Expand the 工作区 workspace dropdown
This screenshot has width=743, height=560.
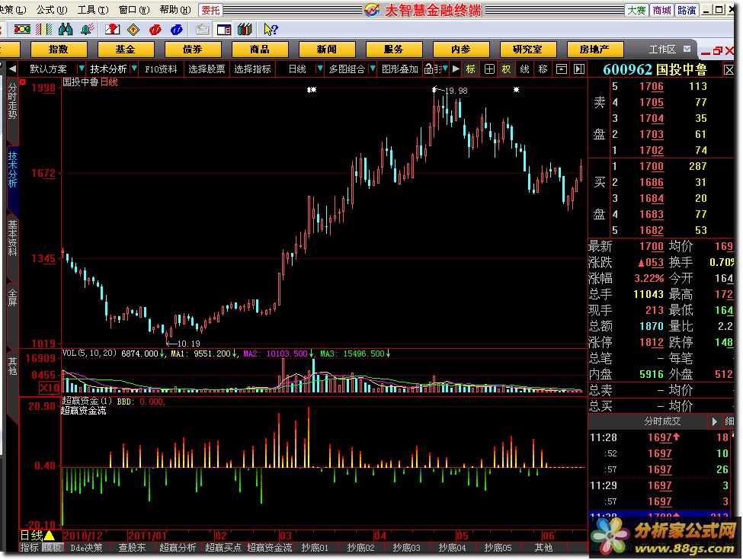tap(687, 50)
